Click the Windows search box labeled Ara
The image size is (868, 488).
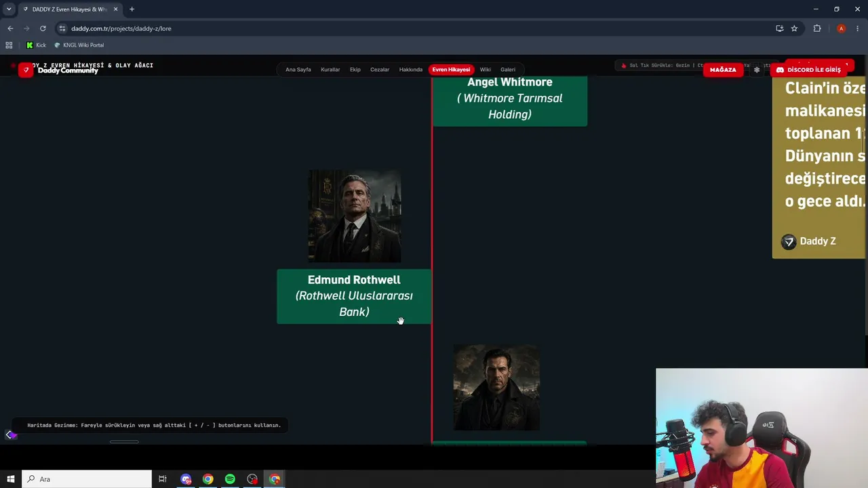(x=87, y=479)
